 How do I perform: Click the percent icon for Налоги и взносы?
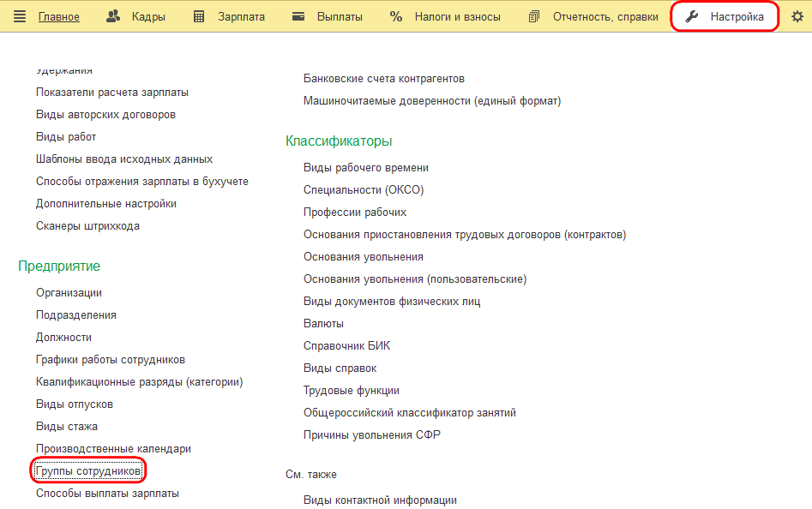click(x=396, y=16)
